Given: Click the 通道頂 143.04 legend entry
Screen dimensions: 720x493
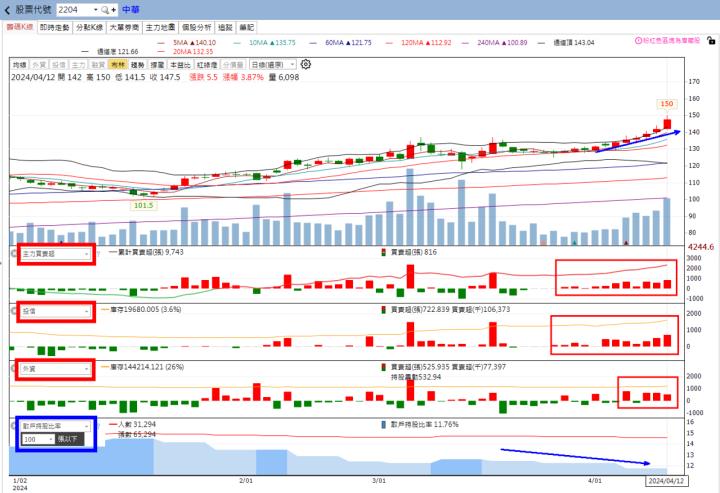Looking at the screenshot, I should (x=574, y=43).
